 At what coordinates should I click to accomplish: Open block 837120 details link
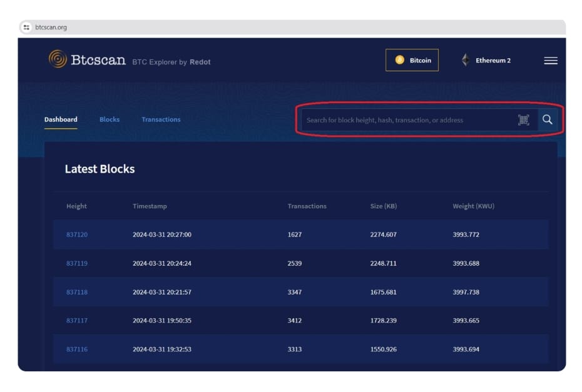point(76,234)
